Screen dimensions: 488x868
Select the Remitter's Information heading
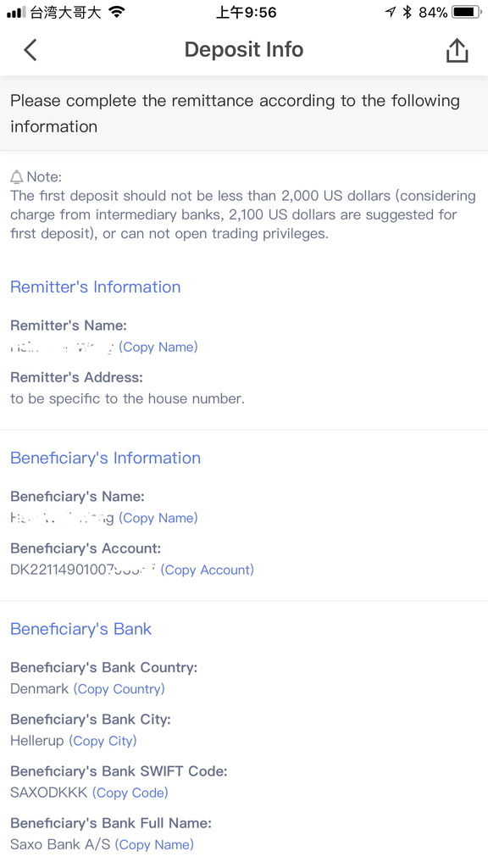tap(95, 287)
